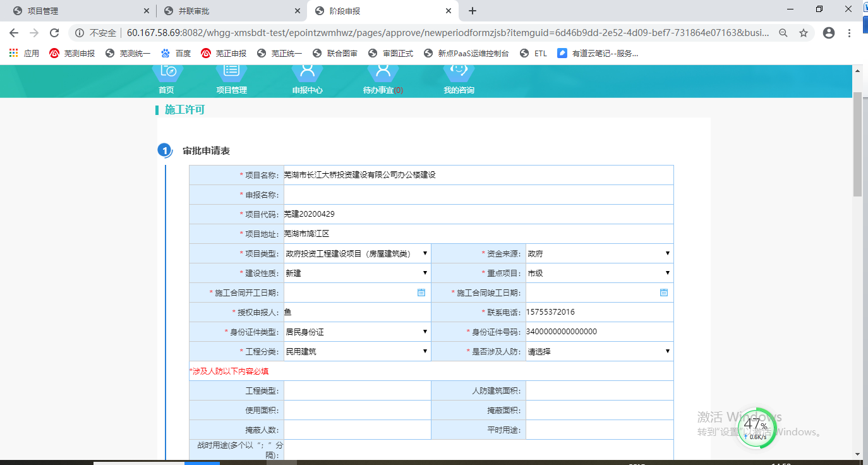The height and width of the screenshot is (465, 868).
Task: Click the 待办事宜 navigation icon
Action: pyautogui.click(x=383, y=73)
